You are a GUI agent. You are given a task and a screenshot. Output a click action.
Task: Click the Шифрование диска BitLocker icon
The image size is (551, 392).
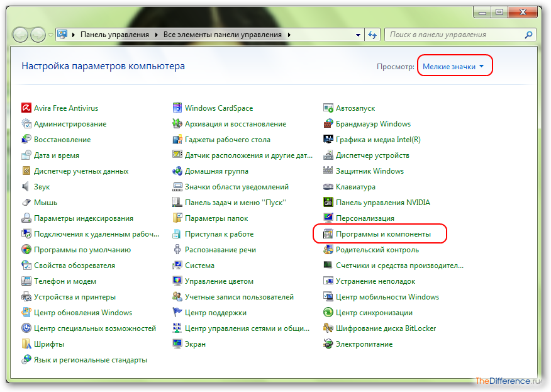click(328, 328)
